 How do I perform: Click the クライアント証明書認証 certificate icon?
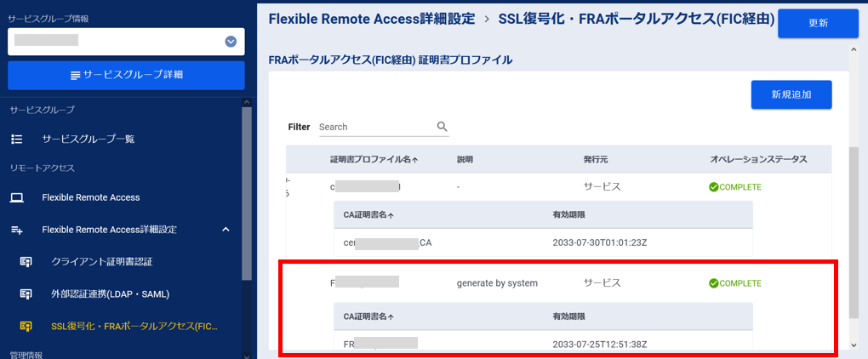[26, 261]
